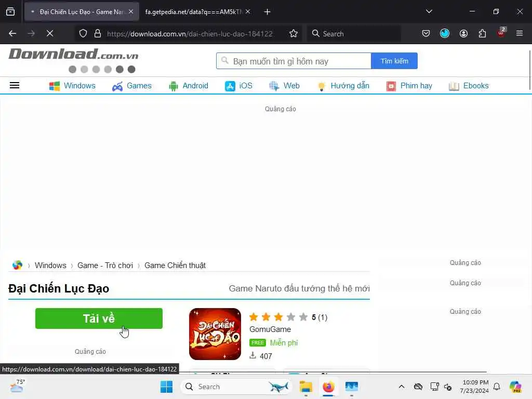Open the Firefox application menu

(x=520, y=34)
